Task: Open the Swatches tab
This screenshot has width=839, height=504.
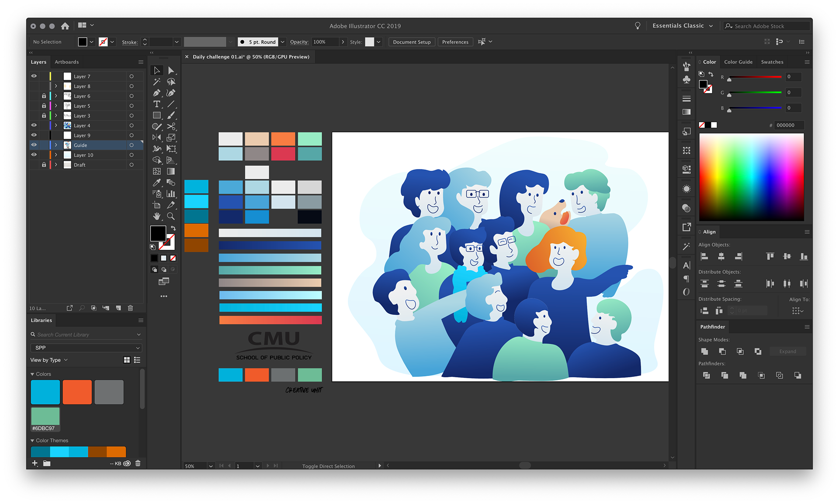Action: click(x=772, y=62)
